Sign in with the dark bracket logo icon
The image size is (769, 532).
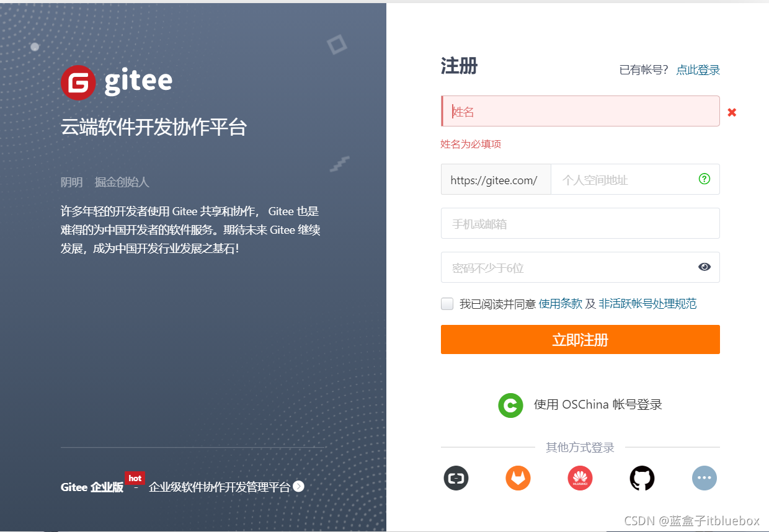pos(456,478)
